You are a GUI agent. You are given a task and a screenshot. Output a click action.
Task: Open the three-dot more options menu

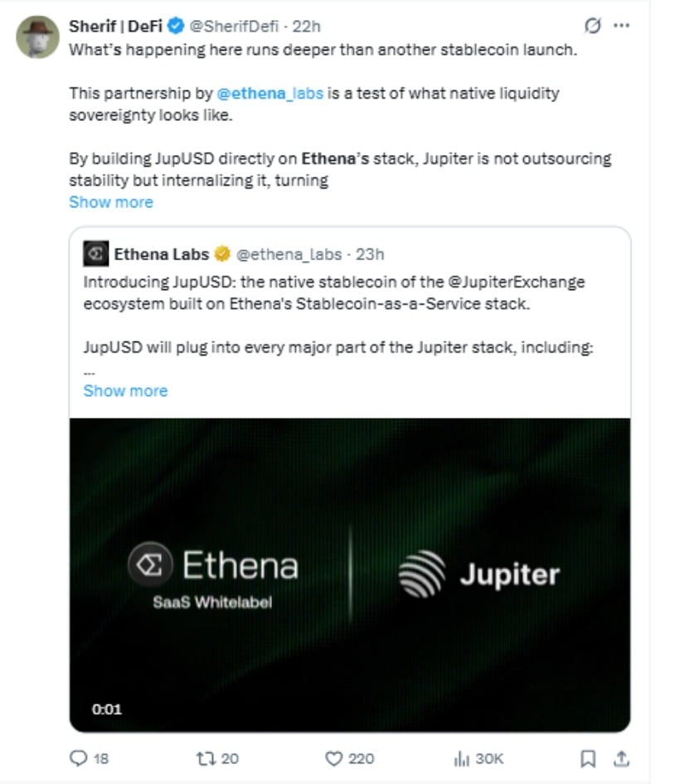coord(621,27)
